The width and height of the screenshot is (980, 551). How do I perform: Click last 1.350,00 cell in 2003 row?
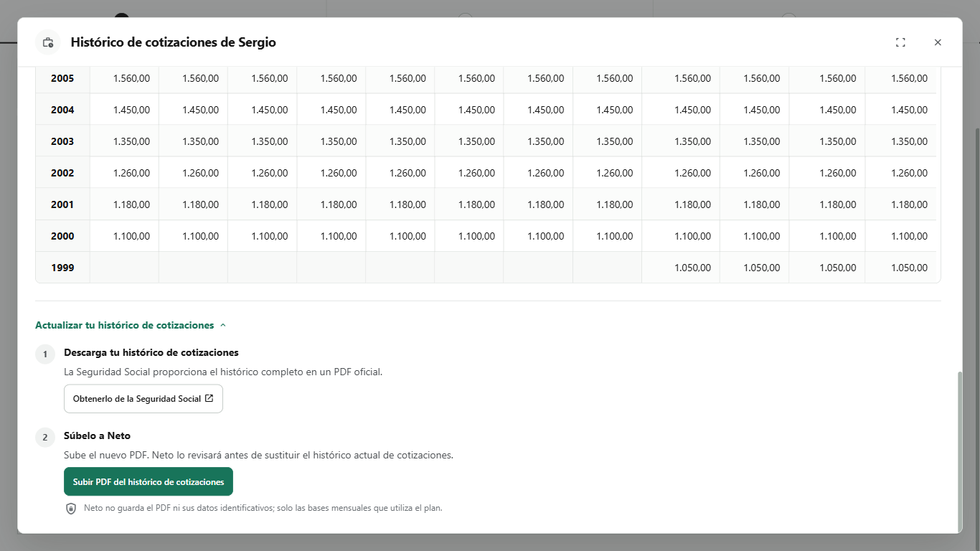point(903,141)
